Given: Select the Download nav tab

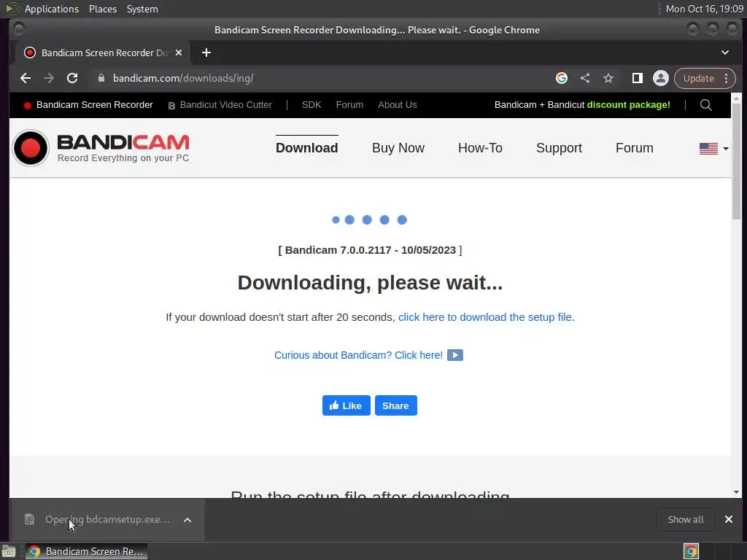Looking at the screenshot, I should click(x=307, y=148).
